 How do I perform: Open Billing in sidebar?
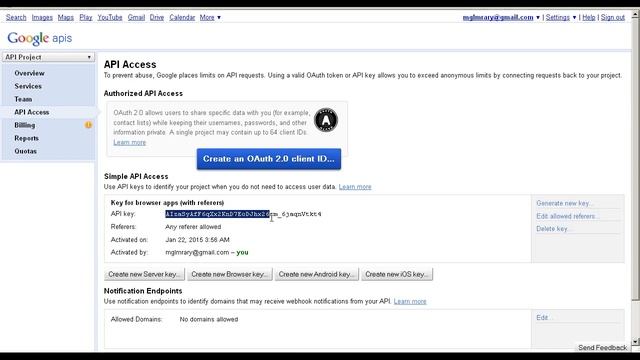24,125
